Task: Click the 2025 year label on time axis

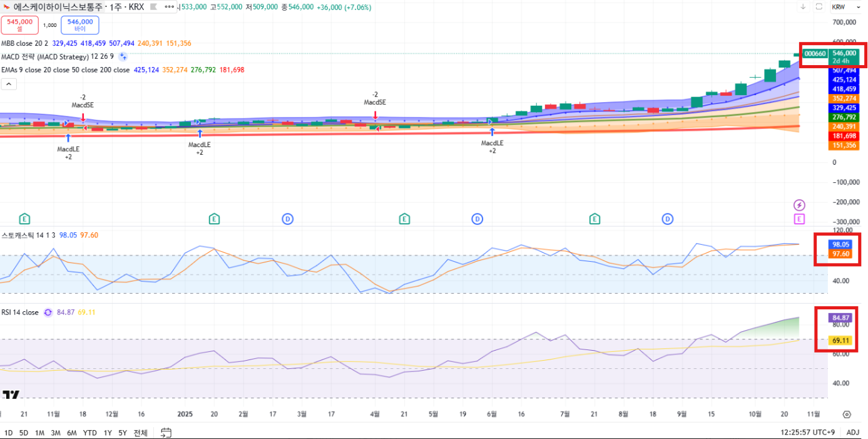Action: pyautogui.click(x=185, y=414)
